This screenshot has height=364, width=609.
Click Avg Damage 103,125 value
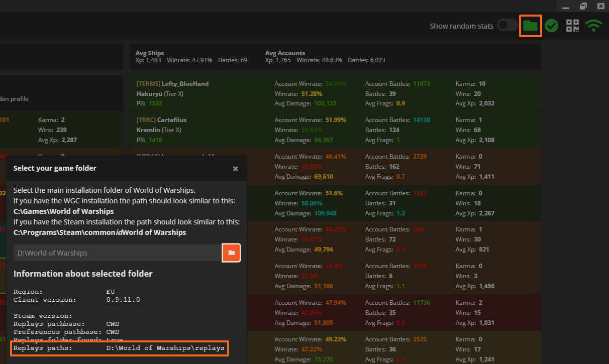tap(326, 103)
